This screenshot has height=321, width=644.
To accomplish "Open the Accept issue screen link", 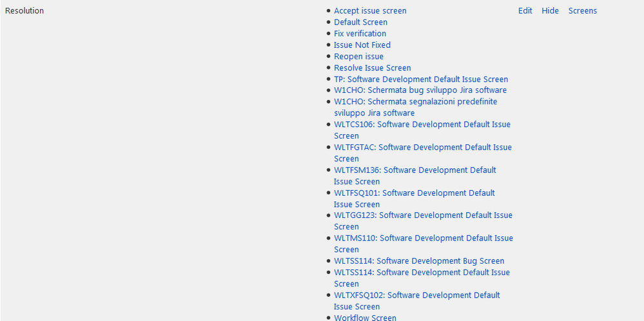I will [x=370, y=11].
